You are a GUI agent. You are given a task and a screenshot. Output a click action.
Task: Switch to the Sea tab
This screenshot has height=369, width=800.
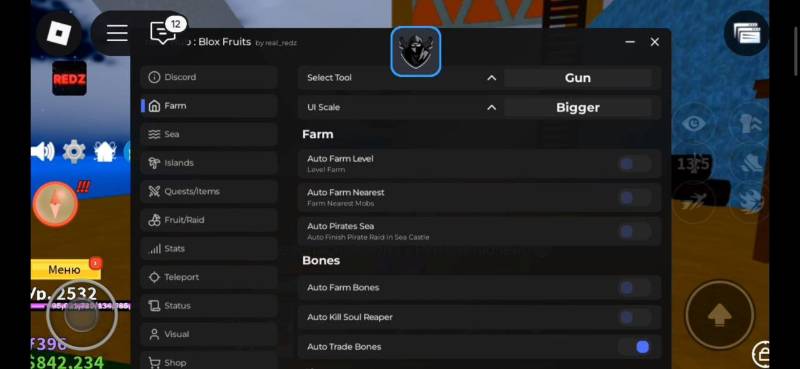point(209,134)
